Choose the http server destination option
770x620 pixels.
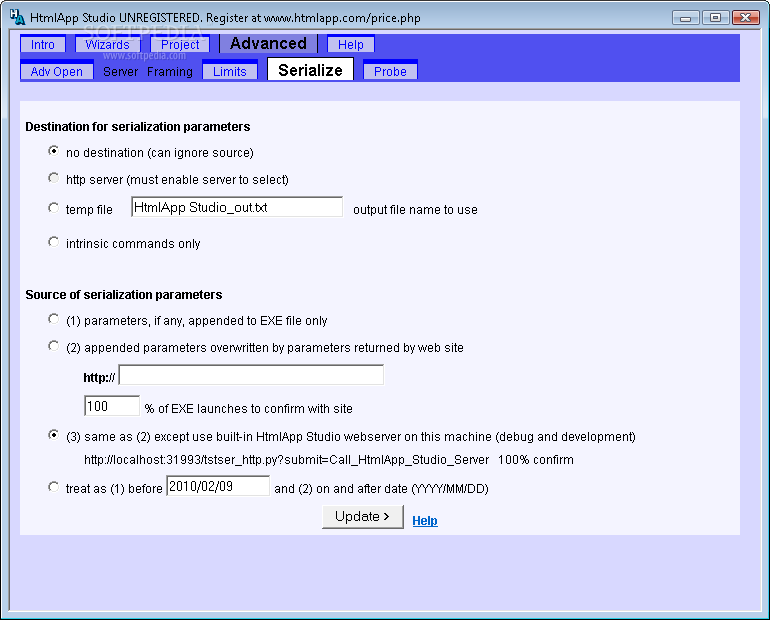[54, 178]
